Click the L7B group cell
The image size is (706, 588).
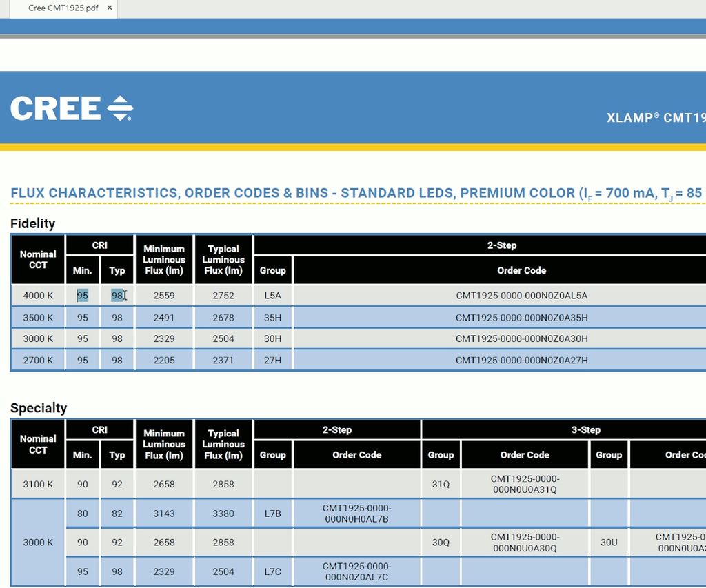coord(272,514)
